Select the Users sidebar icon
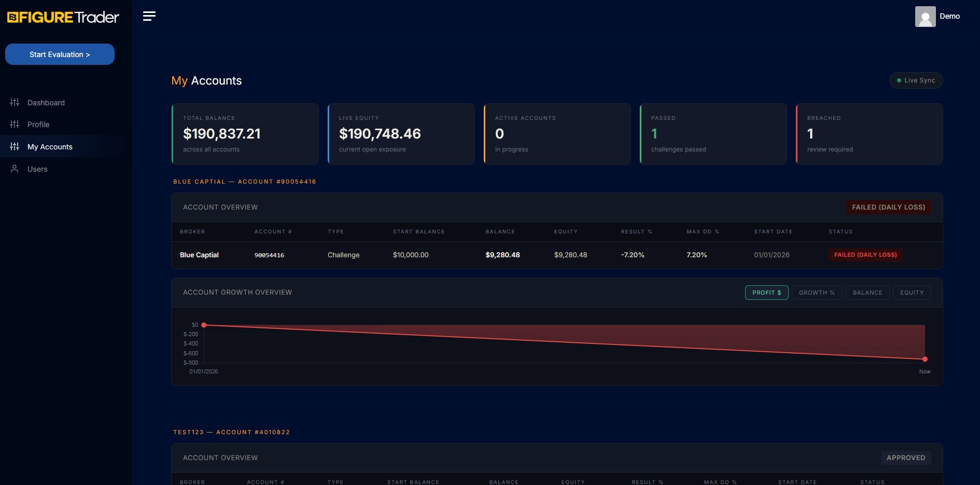Image resolution: width=980 pixels, height=485 pixels. tap(15, 169)
